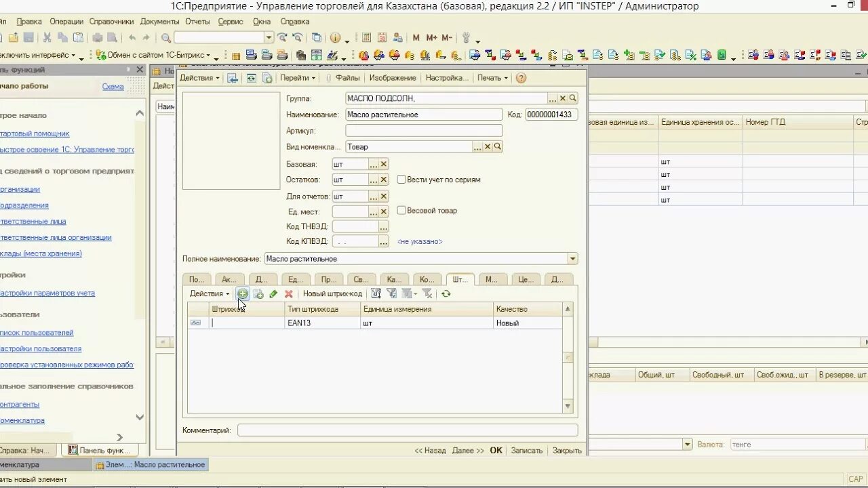Select the EAN13 barcode type cell
The height and width of the screenshot is (488, 868).
coord(323,323)
